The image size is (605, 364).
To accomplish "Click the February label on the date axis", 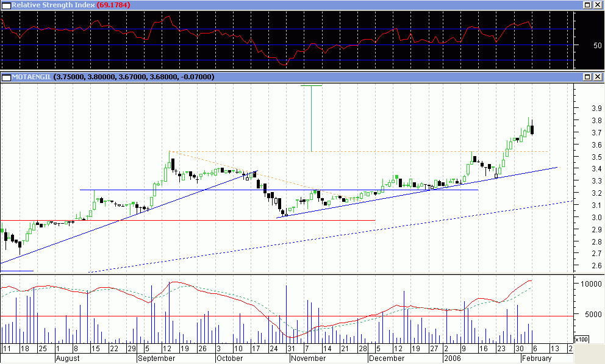I will coord(536,359).
